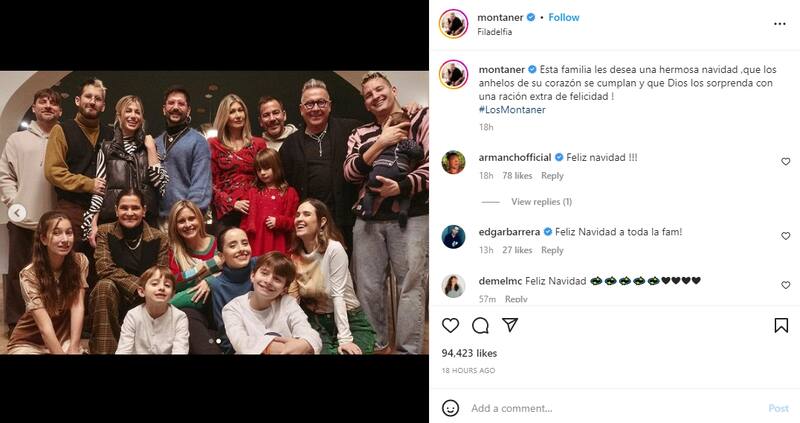The height and width of the screenshot is (423, 800).
Task: Like armanchofficial's comment
Action: tap(785, 162)
